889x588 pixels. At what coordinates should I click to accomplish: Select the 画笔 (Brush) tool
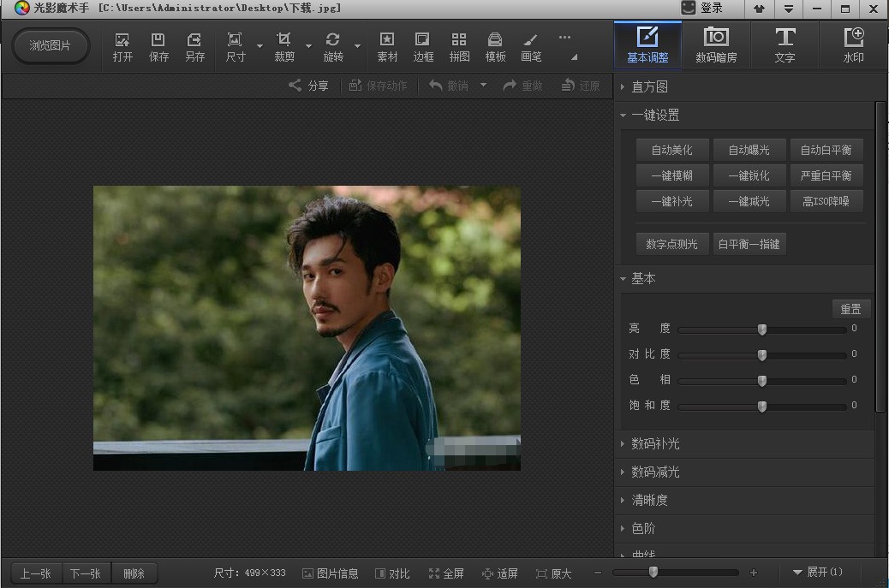(531, 46)
